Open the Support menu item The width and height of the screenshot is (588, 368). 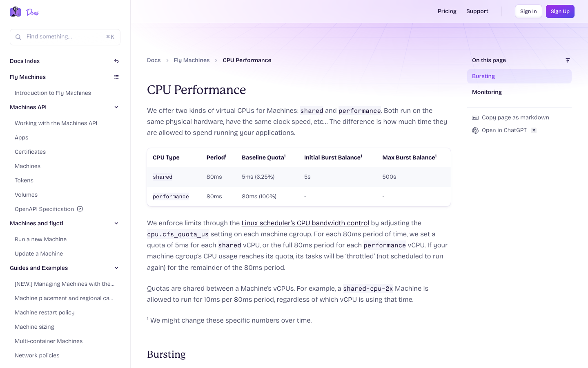477,11
